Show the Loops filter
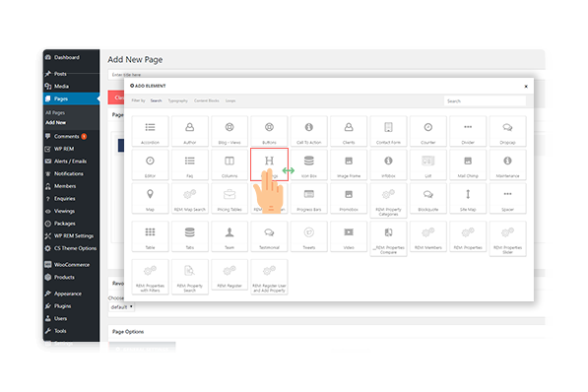588x392 pixels. point(230,100)
